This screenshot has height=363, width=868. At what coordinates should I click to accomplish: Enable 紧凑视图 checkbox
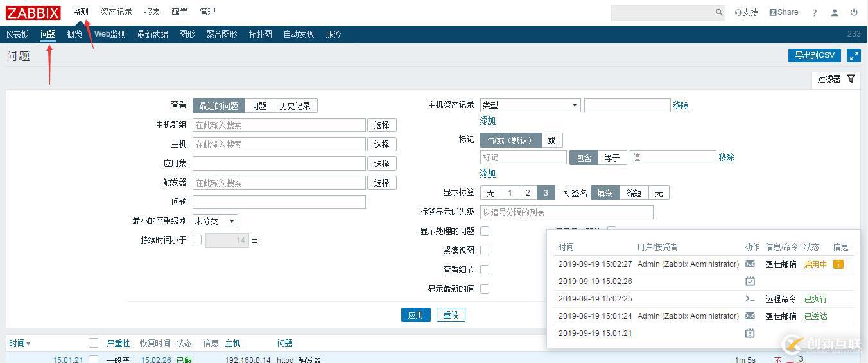coord(485,250)
